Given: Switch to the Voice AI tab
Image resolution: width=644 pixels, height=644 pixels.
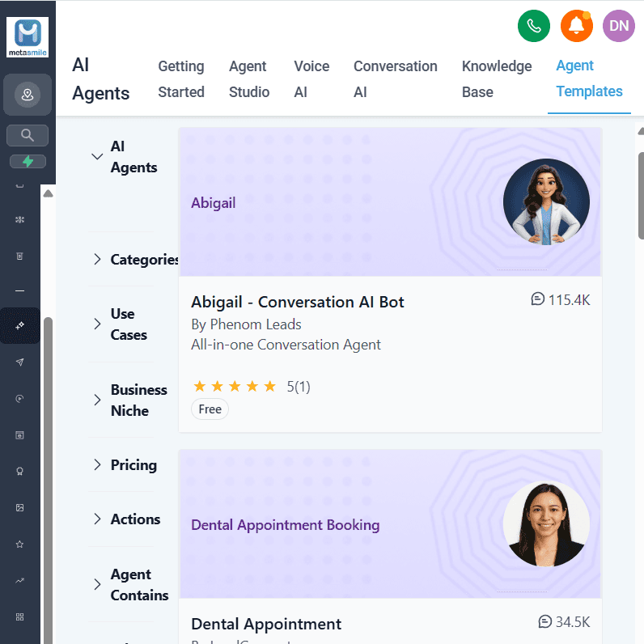Looking at the screenshot, I should pyautogui.click(x=311, y=78).
